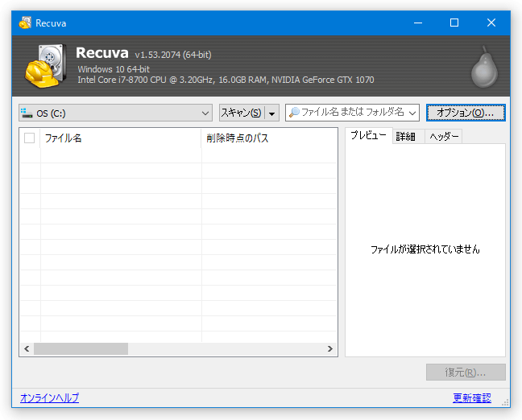Start scan with スキャン(S) button
The image size is (522, 420).
coord(242,113)
